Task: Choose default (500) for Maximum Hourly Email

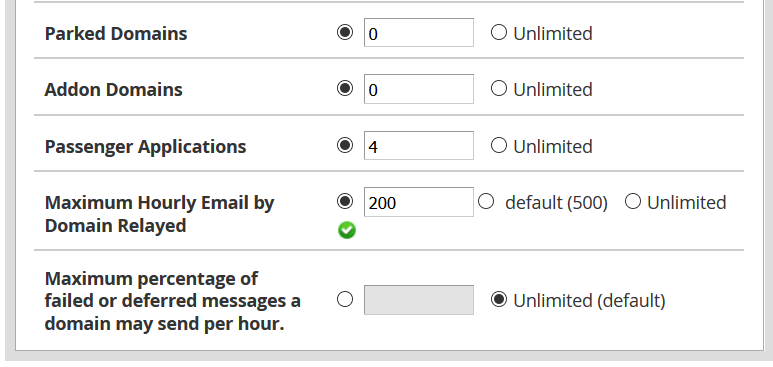Action: point(486,201)
